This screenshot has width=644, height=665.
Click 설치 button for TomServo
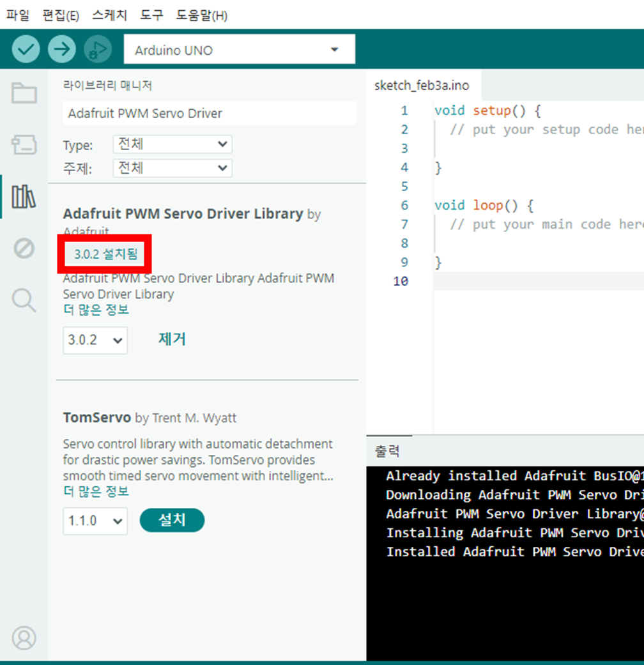172,520
